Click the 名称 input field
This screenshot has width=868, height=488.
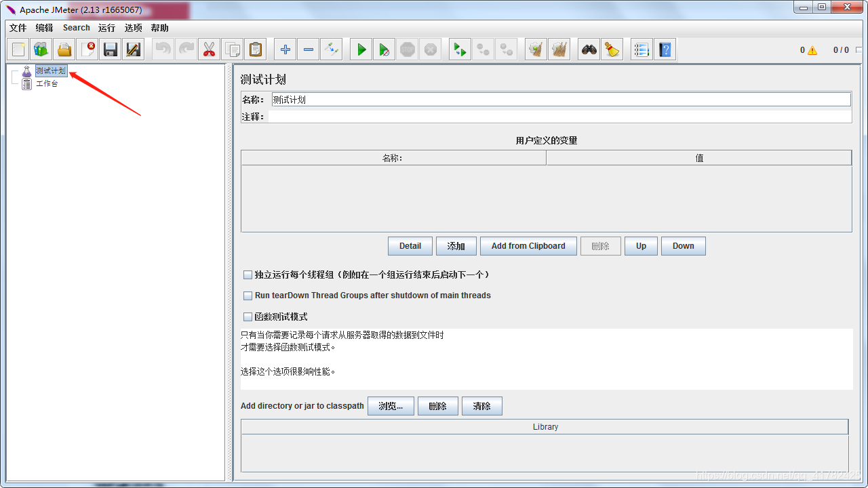coord(561,100)
